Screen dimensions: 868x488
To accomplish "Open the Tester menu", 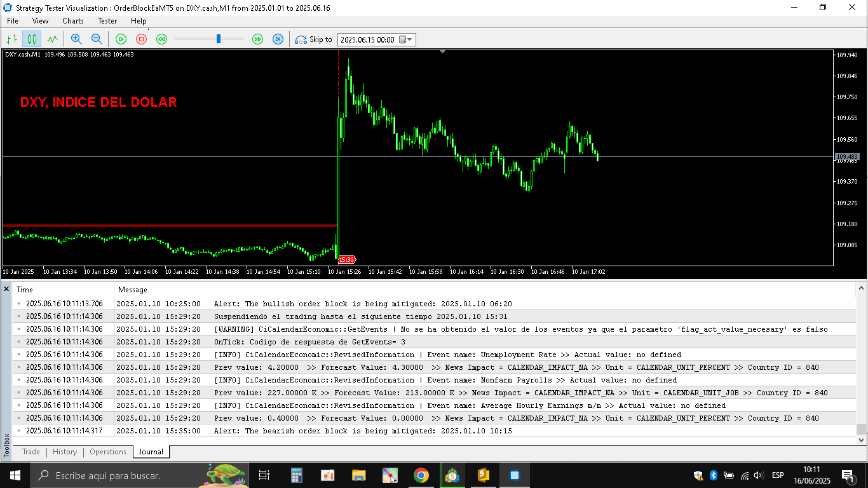I will [107, 21].
